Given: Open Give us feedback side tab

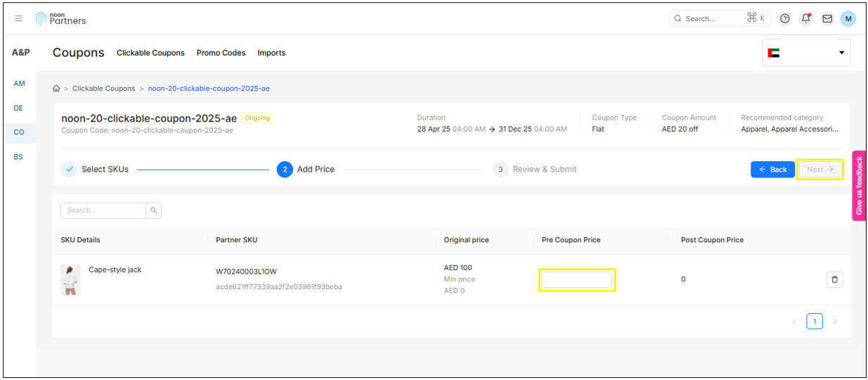Looking at the screenshot, I should 859,186.
